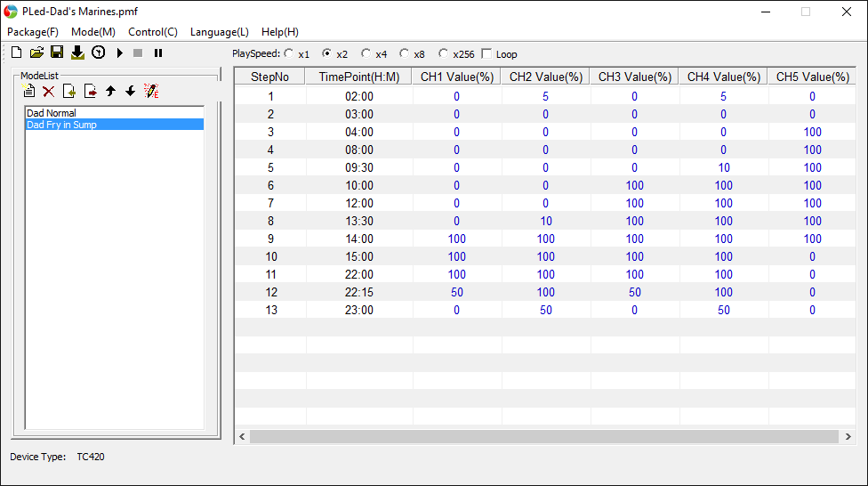This screenshot has width=868, height=486.
Task: Import a mode from file
Action: pyautogui.click(x=69, y=91)
